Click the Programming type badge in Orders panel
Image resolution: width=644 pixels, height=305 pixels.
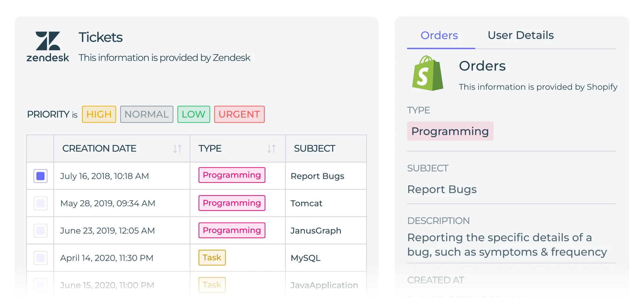[450, 131]
